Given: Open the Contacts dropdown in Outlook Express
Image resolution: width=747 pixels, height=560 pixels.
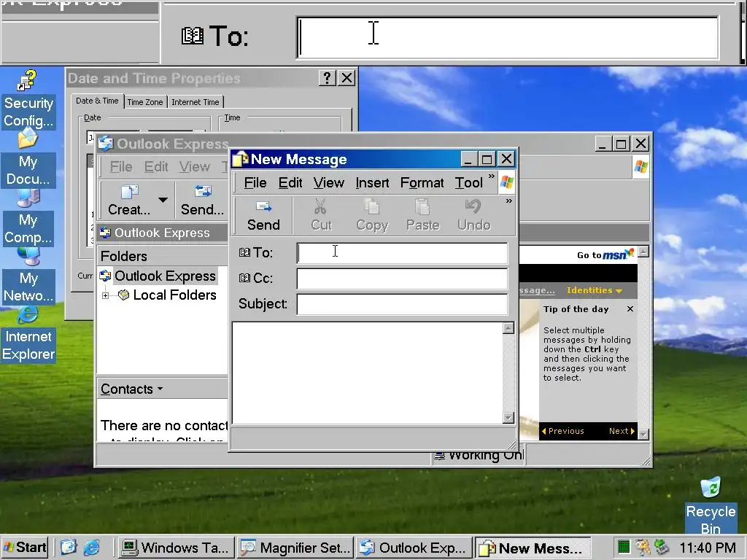Looking at the screenshot, I should click(131, 389).
